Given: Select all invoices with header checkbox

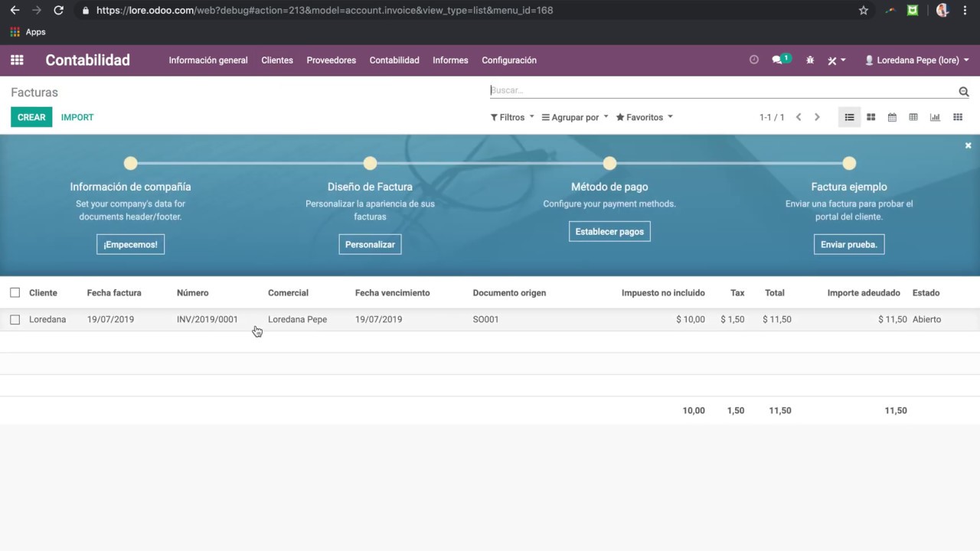Looking at the screenshot, I should [15, 292].
